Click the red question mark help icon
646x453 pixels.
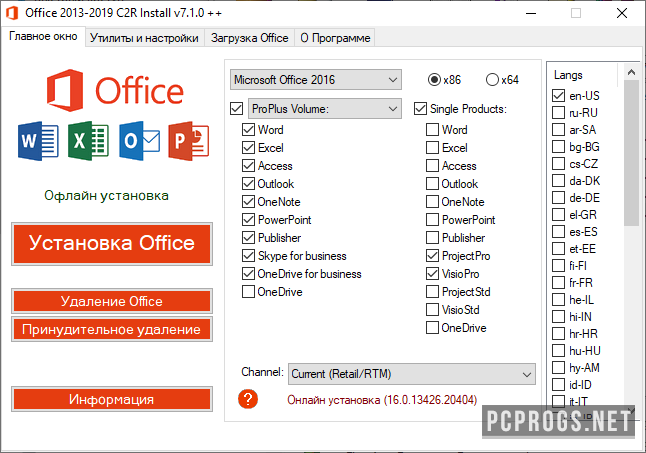[x=248, y=399]
